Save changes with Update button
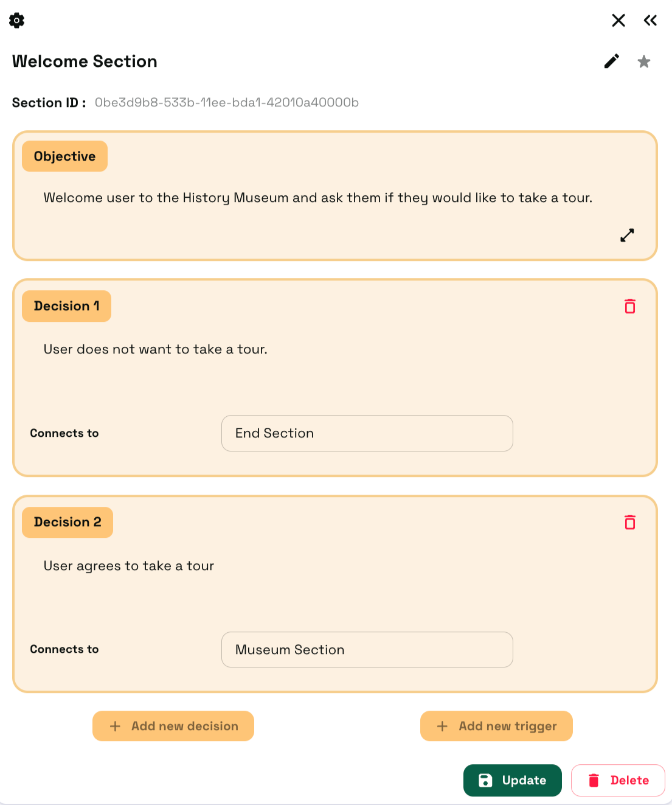Screen dimensions: 672x805 point(512,780)
